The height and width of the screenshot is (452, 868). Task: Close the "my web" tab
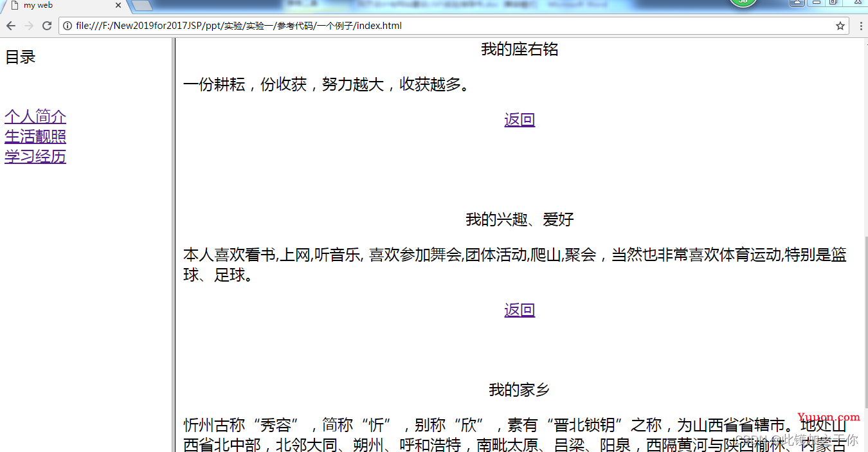pos(118,6)
